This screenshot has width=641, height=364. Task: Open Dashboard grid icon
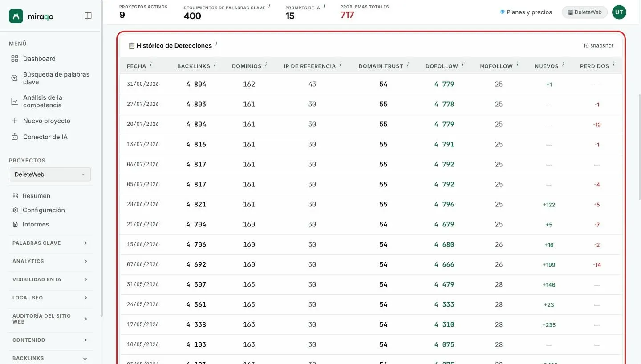click(15, 59)
